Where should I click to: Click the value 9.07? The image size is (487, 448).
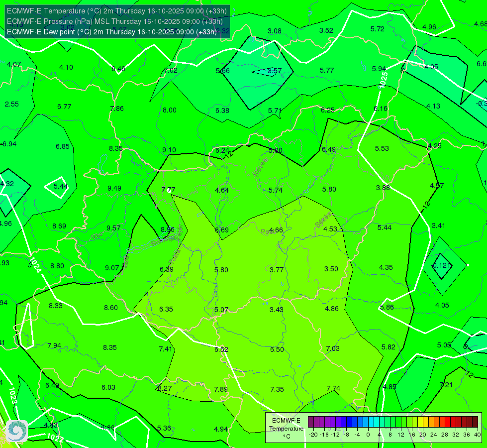click(112, 268)
